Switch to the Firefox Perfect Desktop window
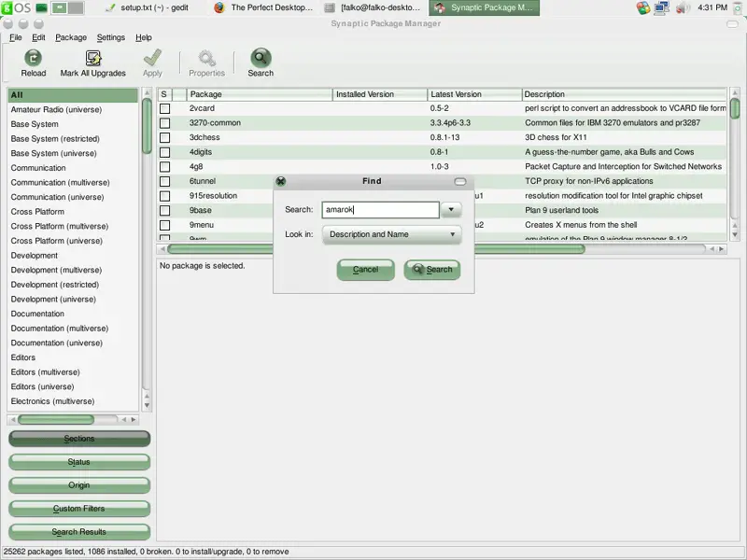This screenshot has width=747, height=560. point(264,7)
